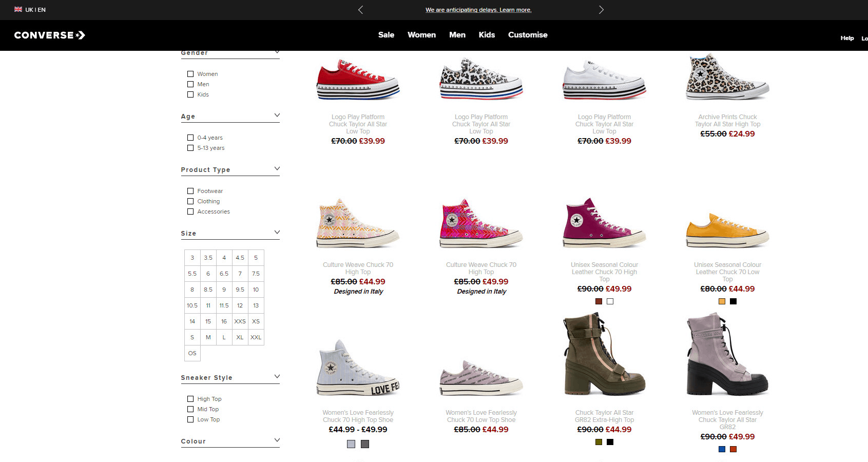Open the Sale menu
The width and height of the screenshot is (868, 462).
[x=386, y=35]
